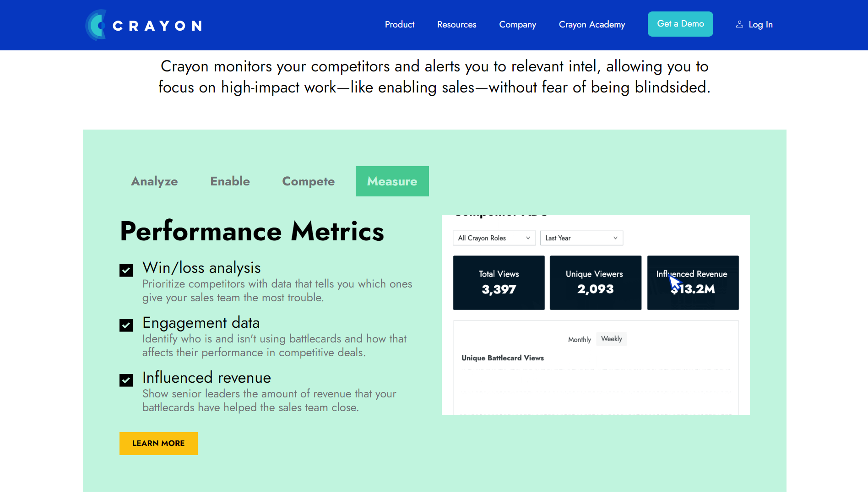Switch to the Compete tab
Image resolution: width=868 pixels, height=494 pixels.
[x=308, y=181]
